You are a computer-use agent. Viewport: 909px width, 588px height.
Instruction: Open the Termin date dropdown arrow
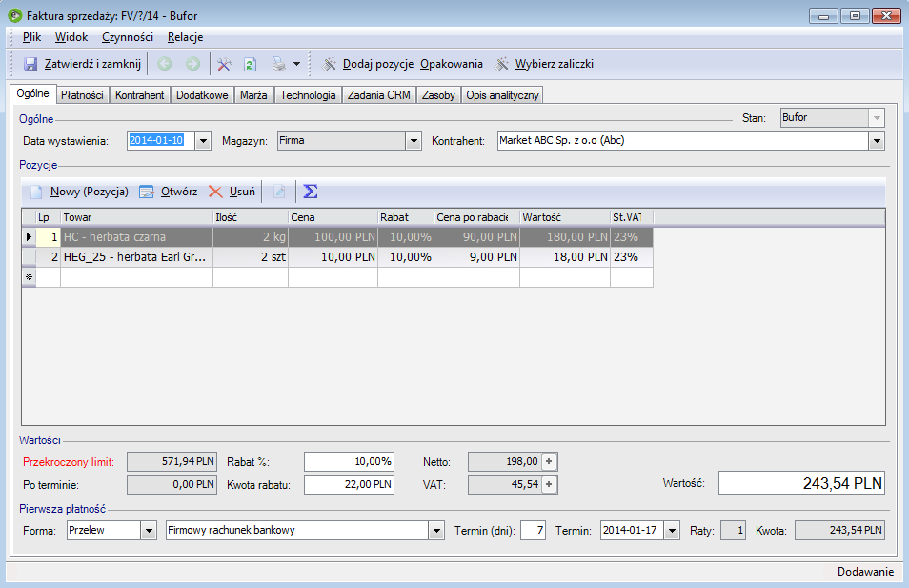click(672, 530)
